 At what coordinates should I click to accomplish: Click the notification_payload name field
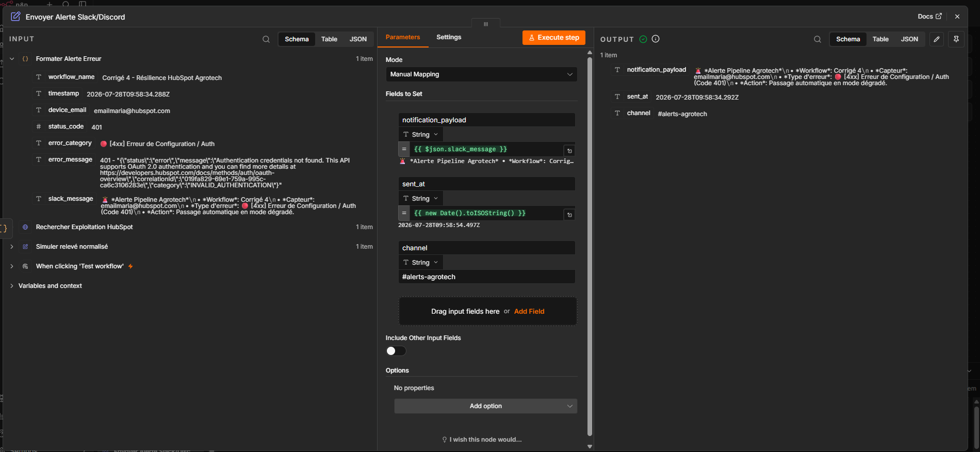(486, 120)
